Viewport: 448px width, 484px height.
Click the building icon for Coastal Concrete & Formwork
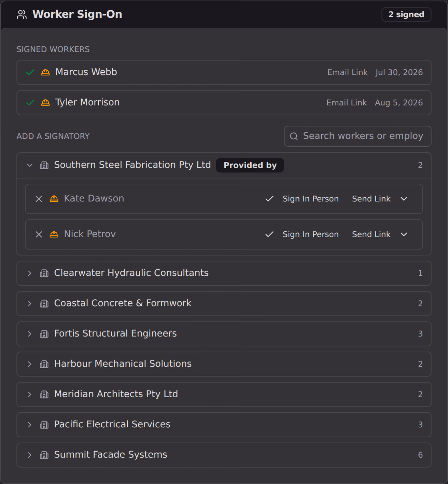(x=44, y=303)
